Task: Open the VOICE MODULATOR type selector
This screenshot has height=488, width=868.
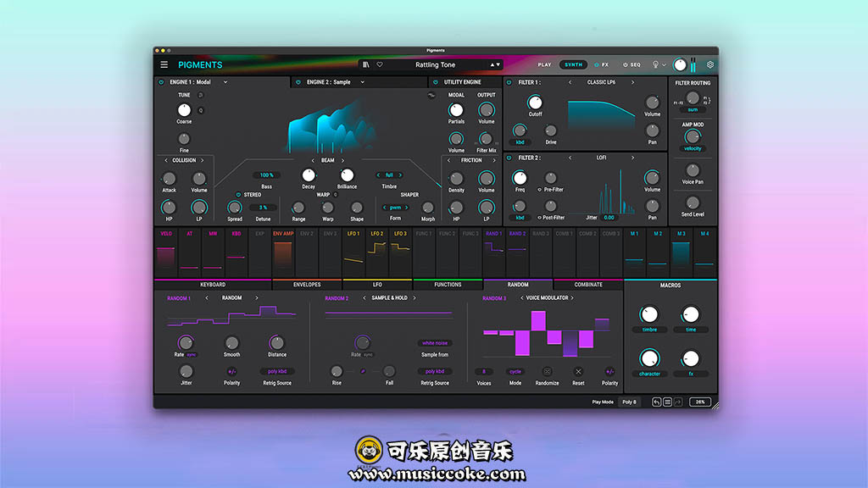Action: point(547,297)
